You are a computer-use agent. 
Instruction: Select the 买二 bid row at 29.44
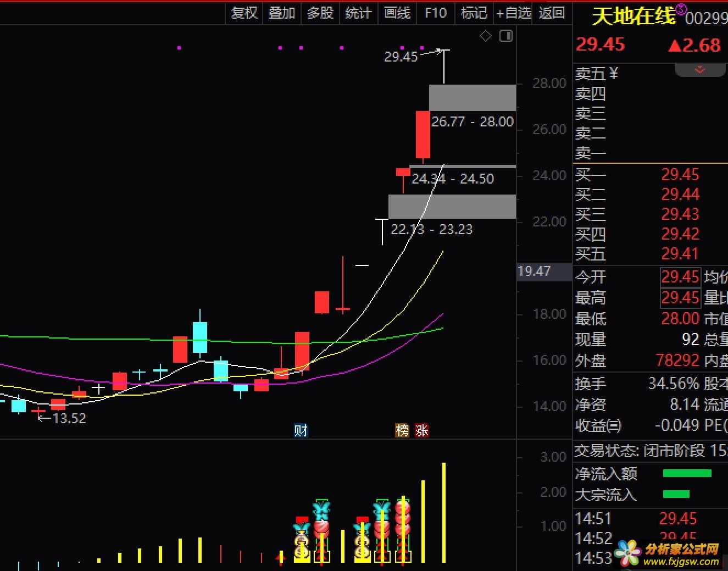[651, 195]
